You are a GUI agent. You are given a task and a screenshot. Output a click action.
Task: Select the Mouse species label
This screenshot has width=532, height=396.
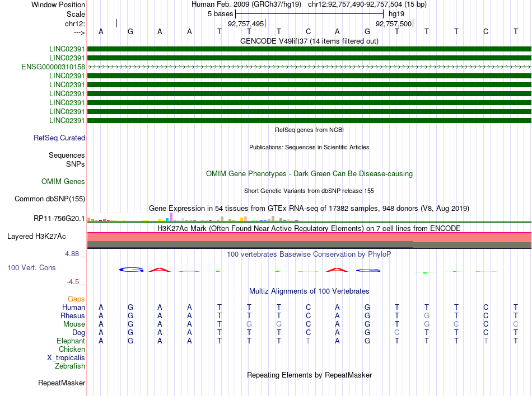74,324
